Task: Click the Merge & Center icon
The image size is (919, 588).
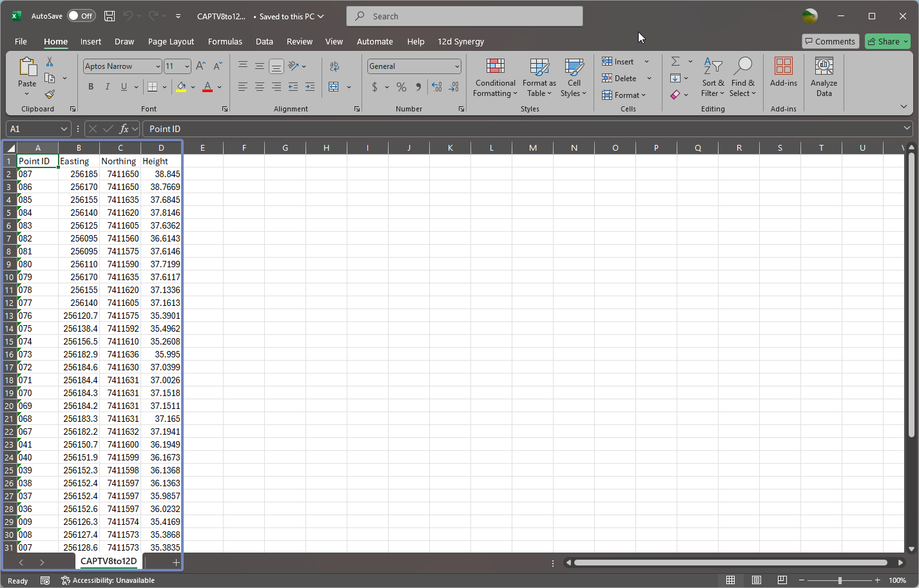Action: coord(334,87)
